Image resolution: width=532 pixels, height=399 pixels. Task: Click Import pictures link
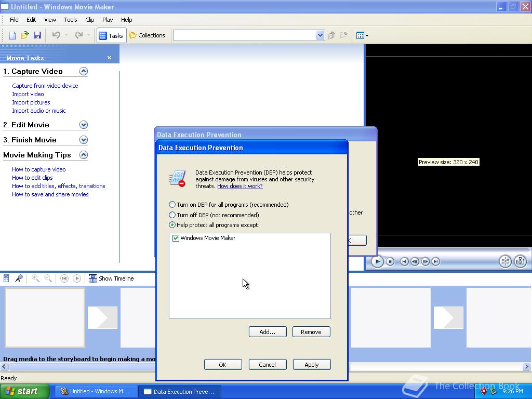tap(31, 102)
